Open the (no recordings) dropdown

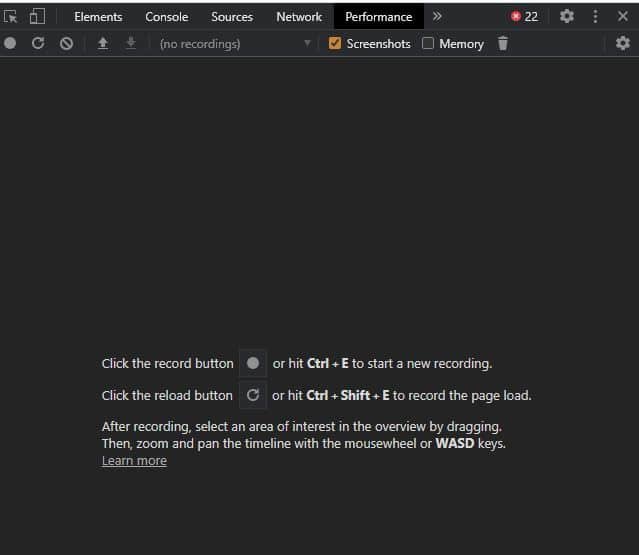[x=235, y=44]
